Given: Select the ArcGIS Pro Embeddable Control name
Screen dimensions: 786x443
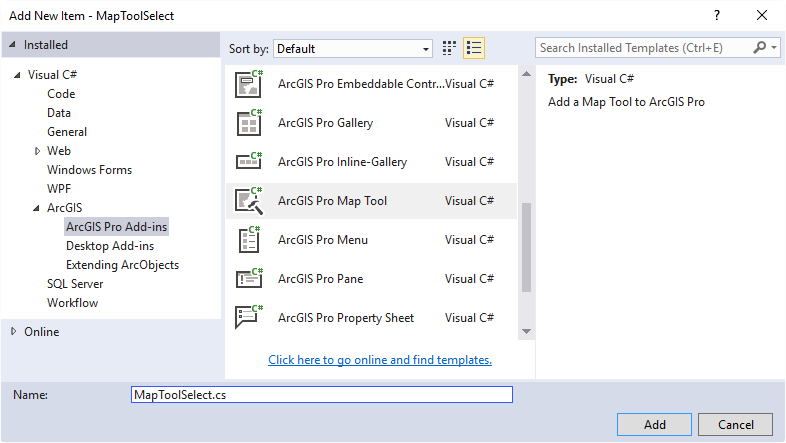Looking at the screenshot, I should pyautogui.click(x=361, y=84).
